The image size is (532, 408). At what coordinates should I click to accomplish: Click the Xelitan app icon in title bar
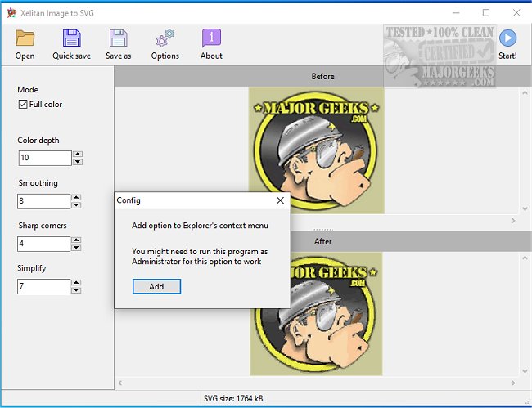11,13
